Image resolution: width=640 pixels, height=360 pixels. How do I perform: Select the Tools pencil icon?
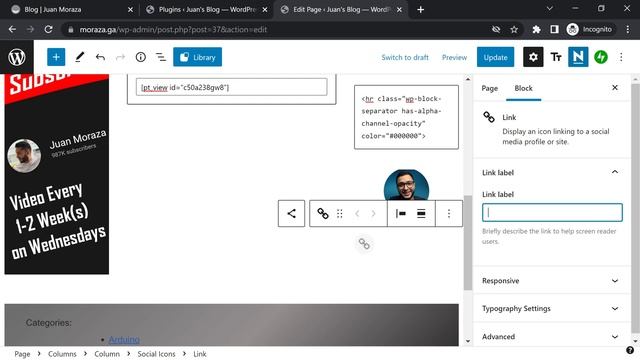coord(80,57)
